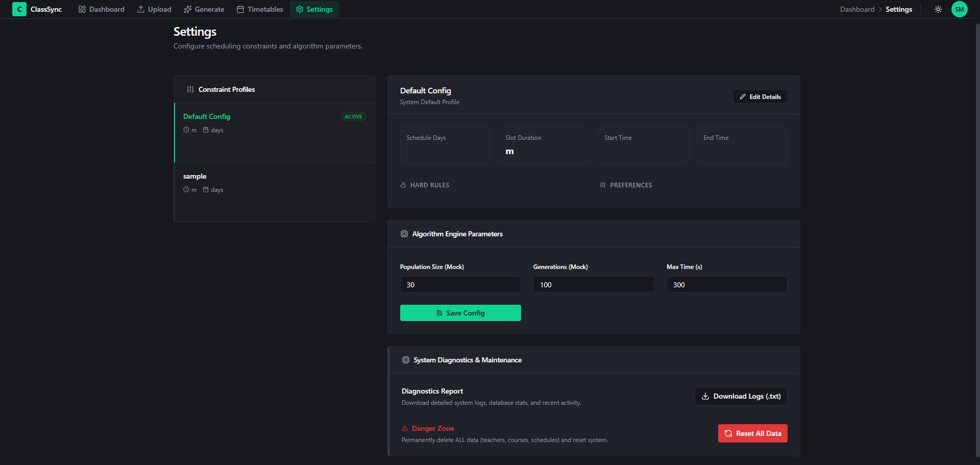
Task: Toggle the light/dark theme sun icon
Action: click(938, 9)
